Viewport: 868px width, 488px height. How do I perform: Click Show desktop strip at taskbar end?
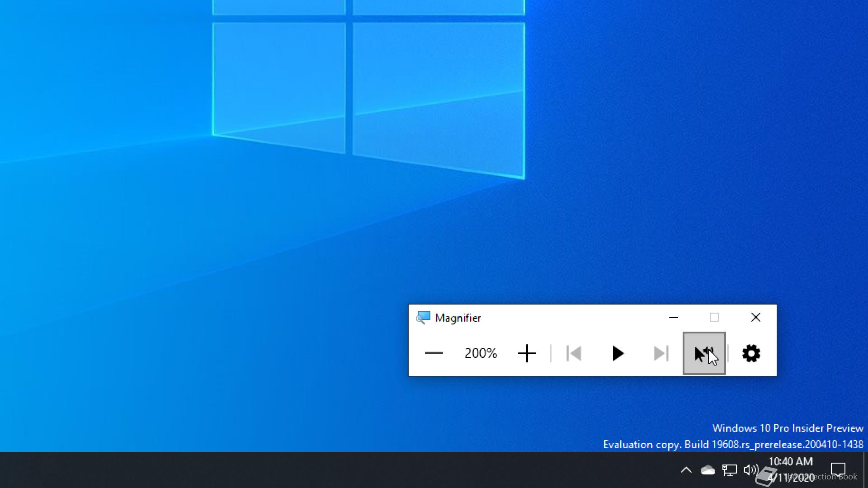(x=865, y=470)
